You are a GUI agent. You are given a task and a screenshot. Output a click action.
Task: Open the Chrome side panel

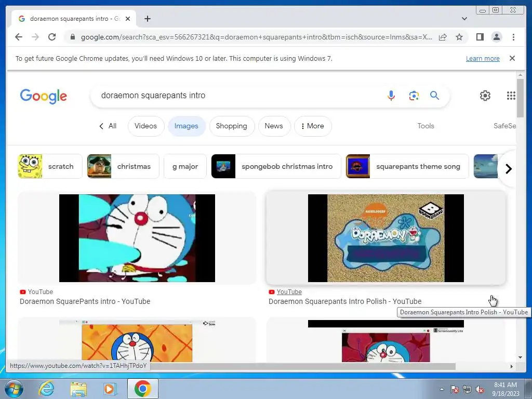coord(480,37)
